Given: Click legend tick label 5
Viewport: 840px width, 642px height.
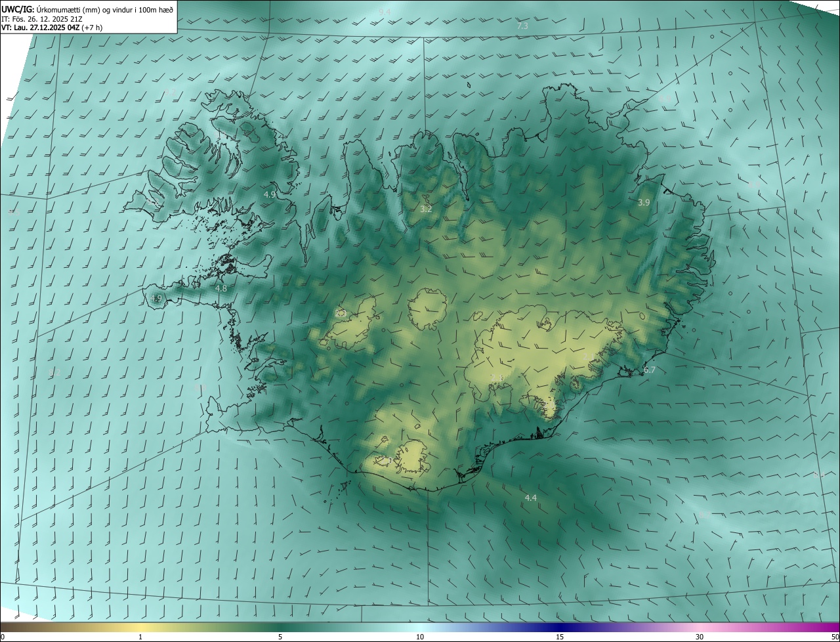Looking at the screenshot, I should [x=280, y=637].
